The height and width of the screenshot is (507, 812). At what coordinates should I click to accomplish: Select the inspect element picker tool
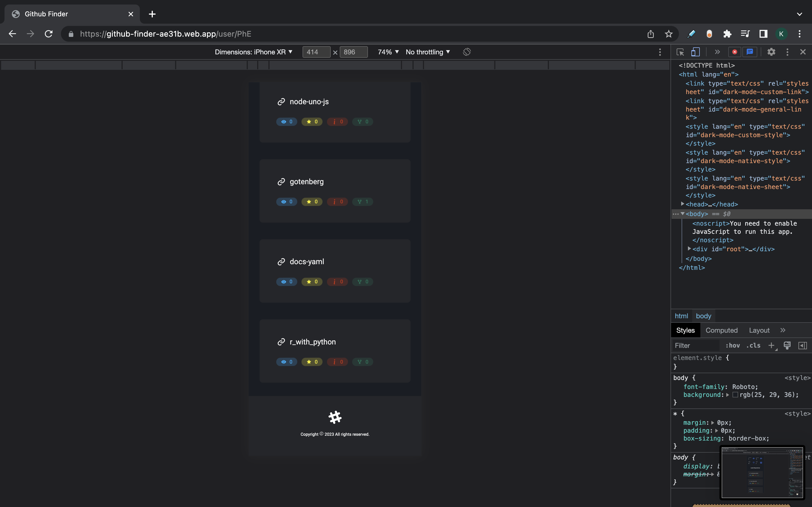[680, 52]
